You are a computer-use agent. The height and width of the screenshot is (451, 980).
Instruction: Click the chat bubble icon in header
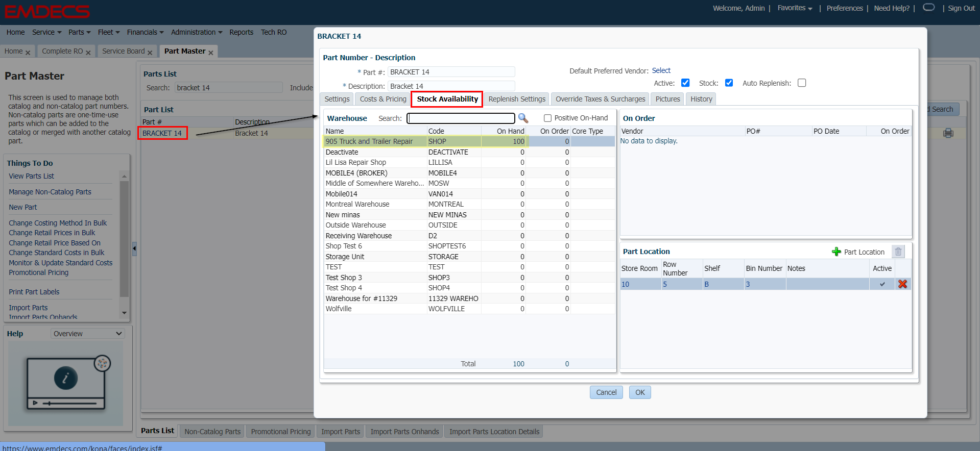point(929,8)
